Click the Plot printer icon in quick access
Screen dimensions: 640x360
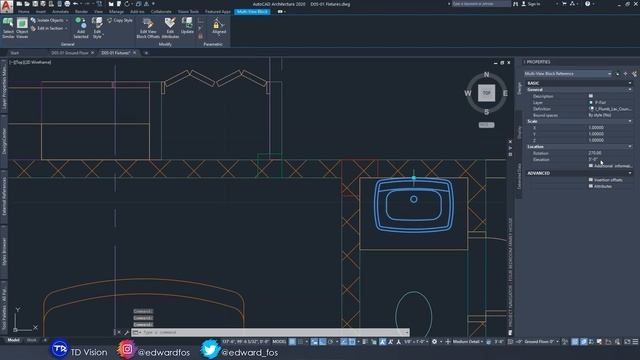[x=67, y=4]
